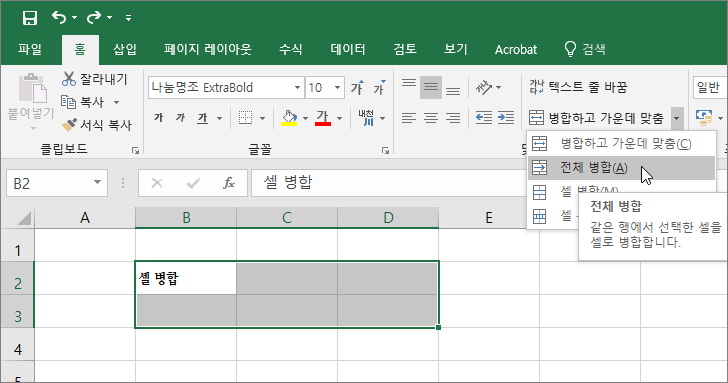The width and height of the screenshot is (728, 383).
Task: Click the borders icon
Action: (x=245, y=118)
